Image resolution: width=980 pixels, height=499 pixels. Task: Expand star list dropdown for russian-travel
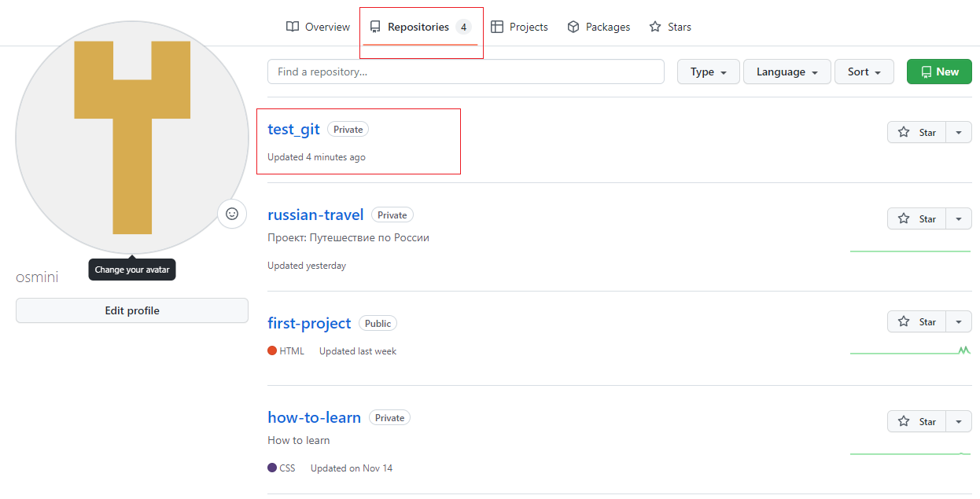tap(958, 218)
